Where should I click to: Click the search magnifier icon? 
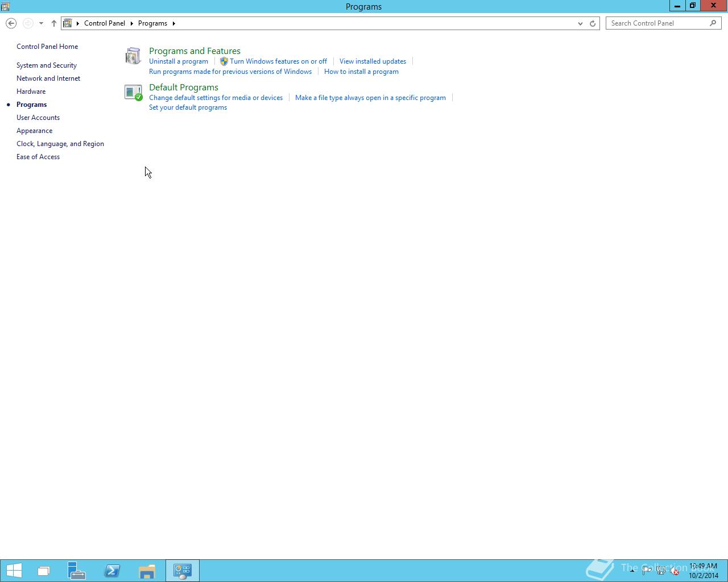[x=713, y=23]
